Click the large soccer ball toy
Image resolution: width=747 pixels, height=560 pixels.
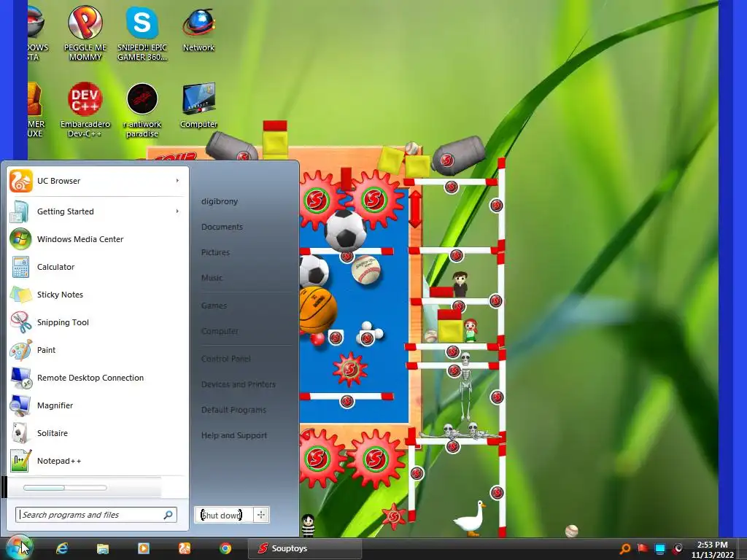(345, 231)
